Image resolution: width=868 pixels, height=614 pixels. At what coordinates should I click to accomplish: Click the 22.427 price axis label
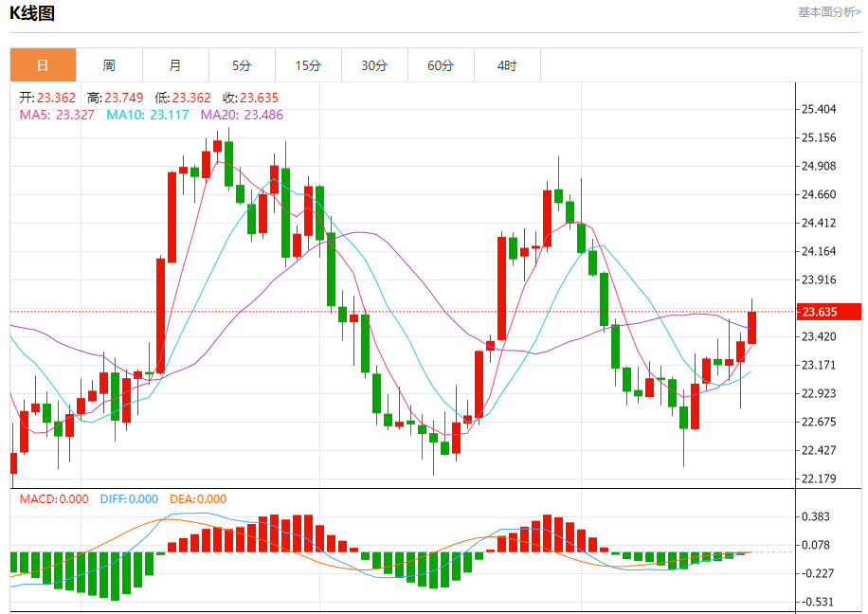click(819, 450)
